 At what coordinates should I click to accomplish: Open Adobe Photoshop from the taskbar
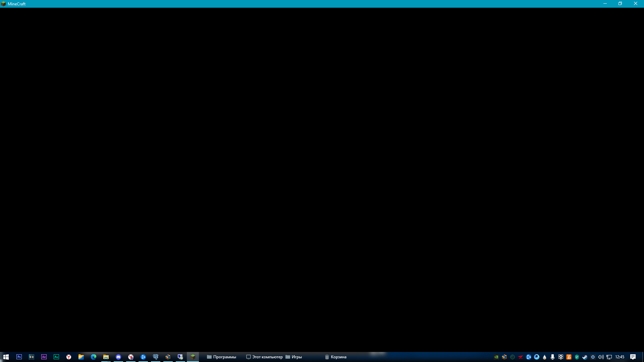click(19, 357)
